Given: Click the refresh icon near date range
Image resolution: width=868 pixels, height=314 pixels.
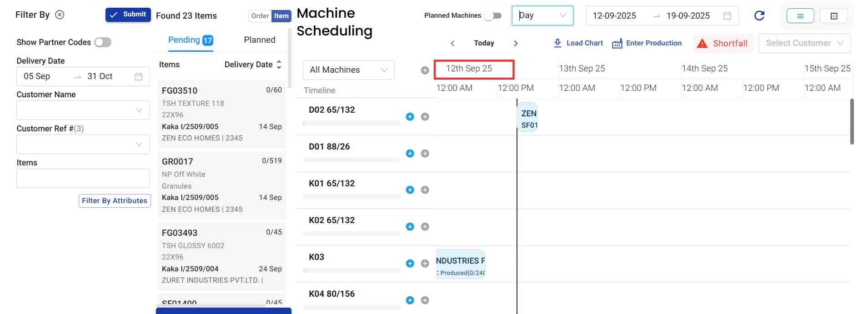Looking at the screenshot, I should [759, 16].
